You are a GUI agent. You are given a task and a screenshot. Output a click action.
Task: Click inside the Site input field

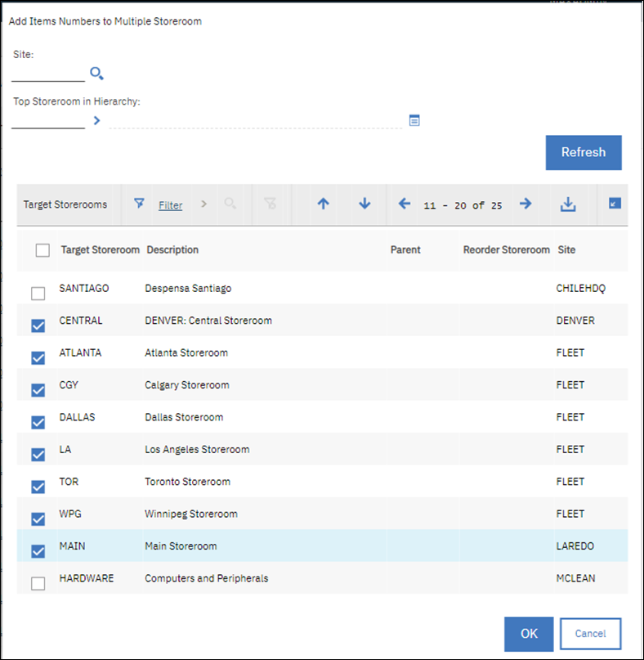click(45, 74)
